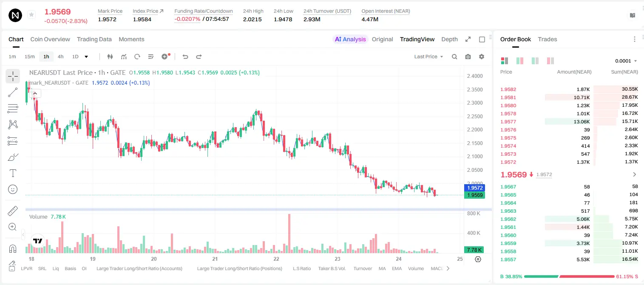
Task: Click the AI Analysis button
Action: [350, 39]
